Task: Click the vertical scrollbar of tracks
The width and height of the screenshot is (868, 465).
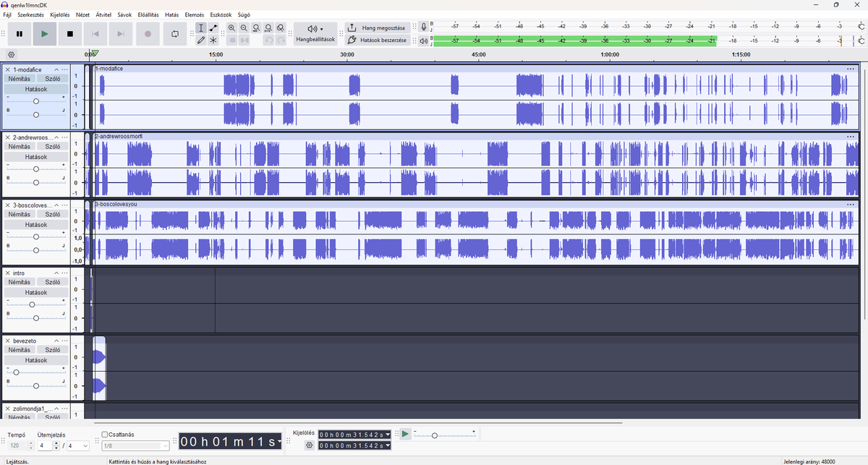Action: point(864,192)
